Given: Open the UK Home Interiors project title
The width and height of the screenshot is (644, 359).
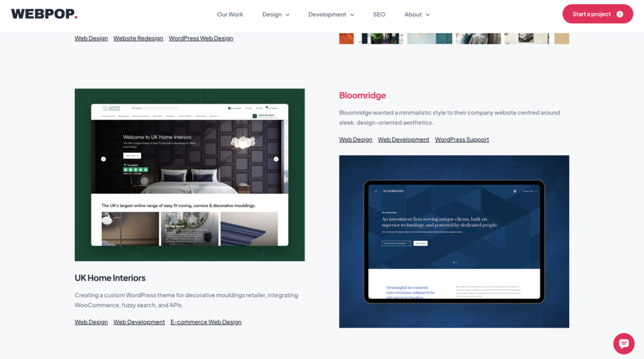Looking at the screenshot, I should [110, 278].
